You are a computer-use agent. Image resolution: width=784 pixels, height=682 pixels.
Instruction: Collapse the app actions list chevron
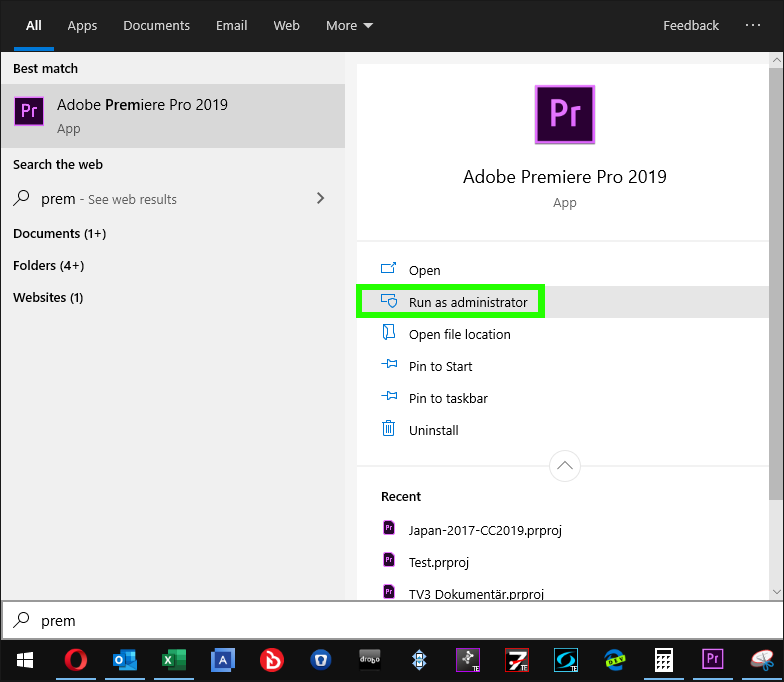(565, 465)
